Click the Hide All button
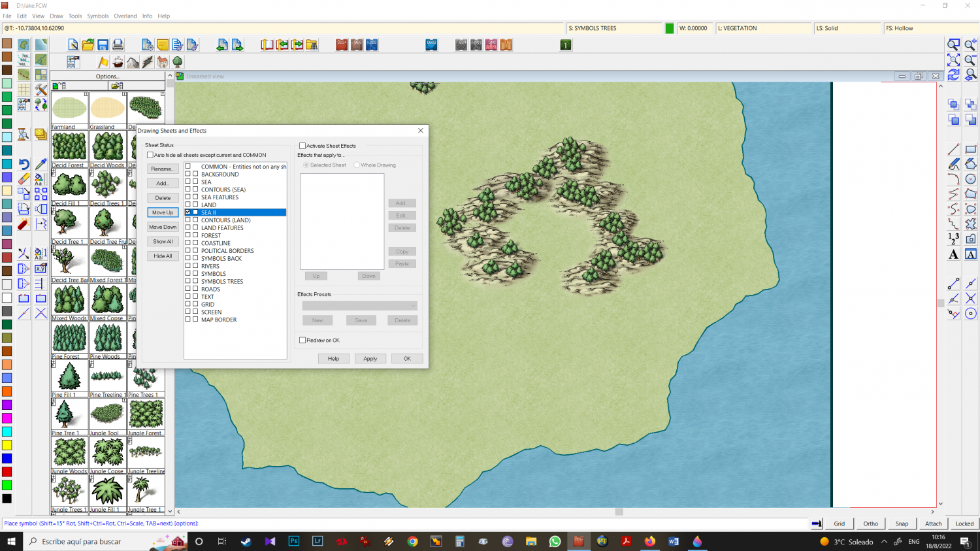Screen dimensions: 980x551 coord(163,256)
